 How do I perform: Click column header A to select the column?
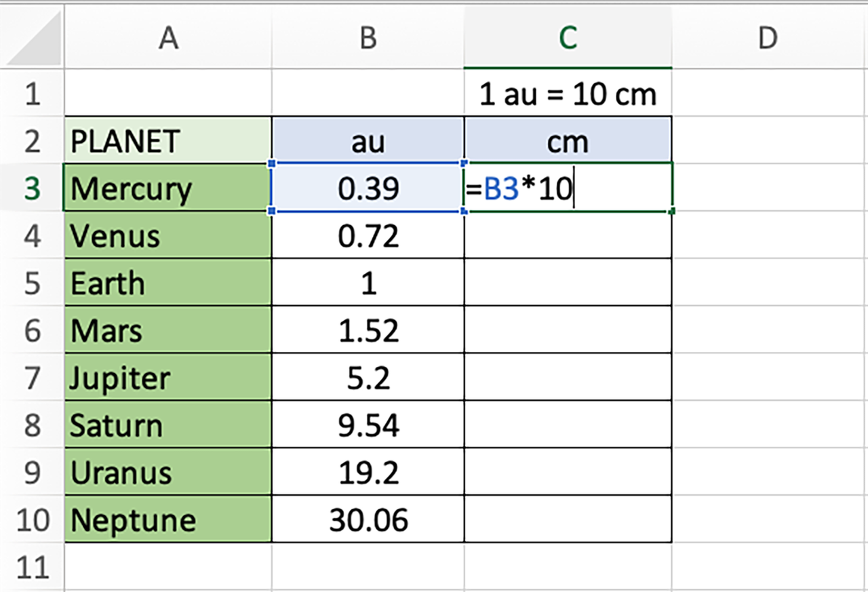pyautogui.click(x=167, y=39)
